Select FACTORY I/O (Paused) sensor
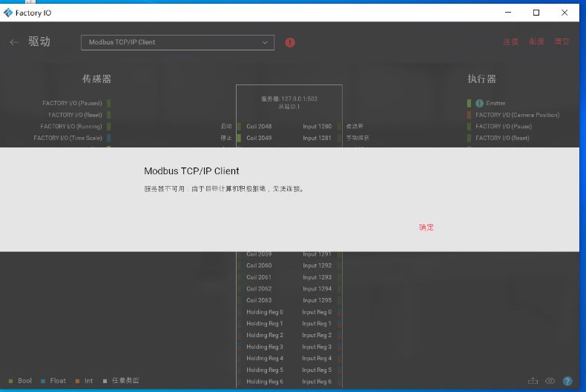This screenshot has height=392, width=586. [x=72, y=103]
